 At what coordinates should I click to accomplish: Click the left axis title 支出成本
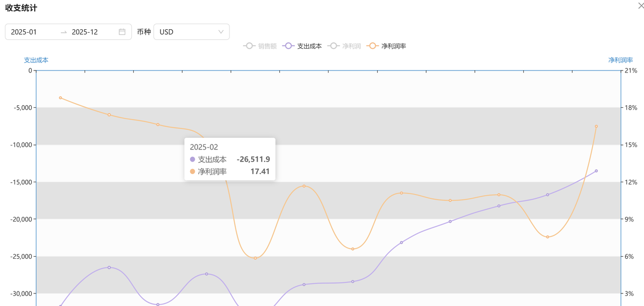tap(36, 60)
